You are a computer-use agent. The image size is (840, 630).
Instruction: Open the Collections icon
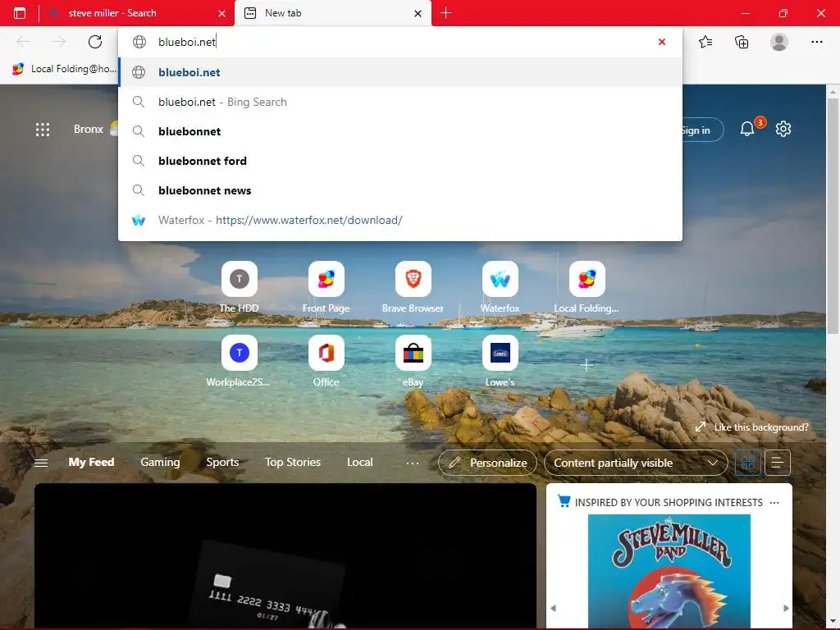pyautogui.click(x=742, y=42)
